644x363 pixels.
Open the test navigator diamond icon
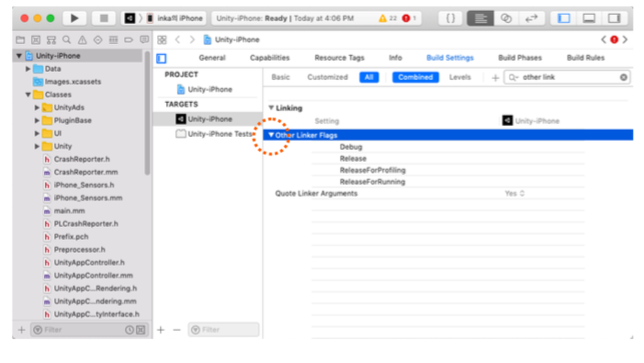(97, 40)
